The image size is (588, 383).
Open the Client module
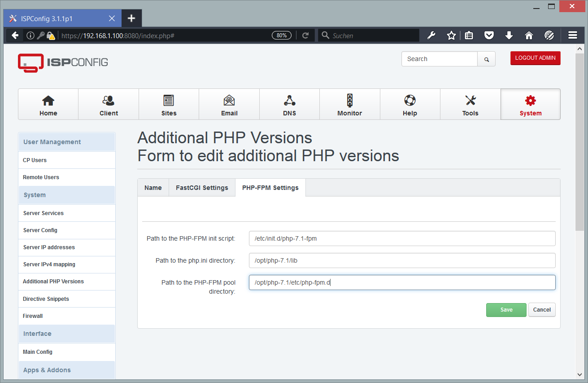[x=109, y=104]
